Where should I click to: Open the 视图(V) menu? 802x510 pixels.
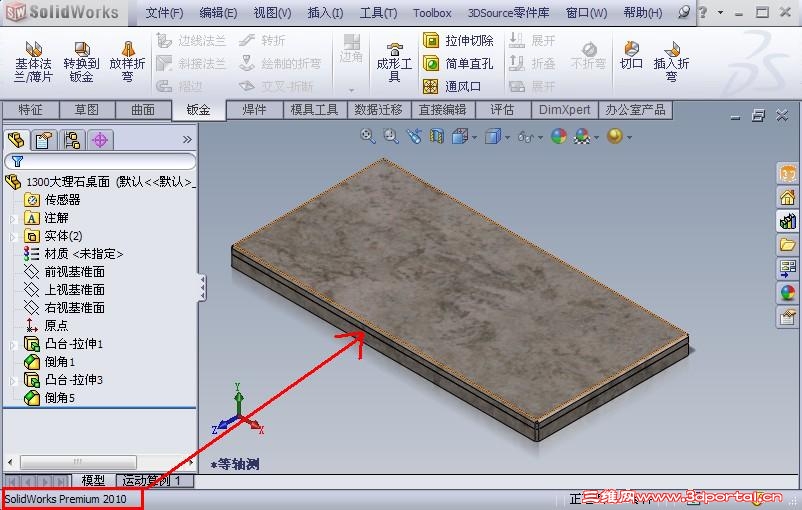coord(272,13)
